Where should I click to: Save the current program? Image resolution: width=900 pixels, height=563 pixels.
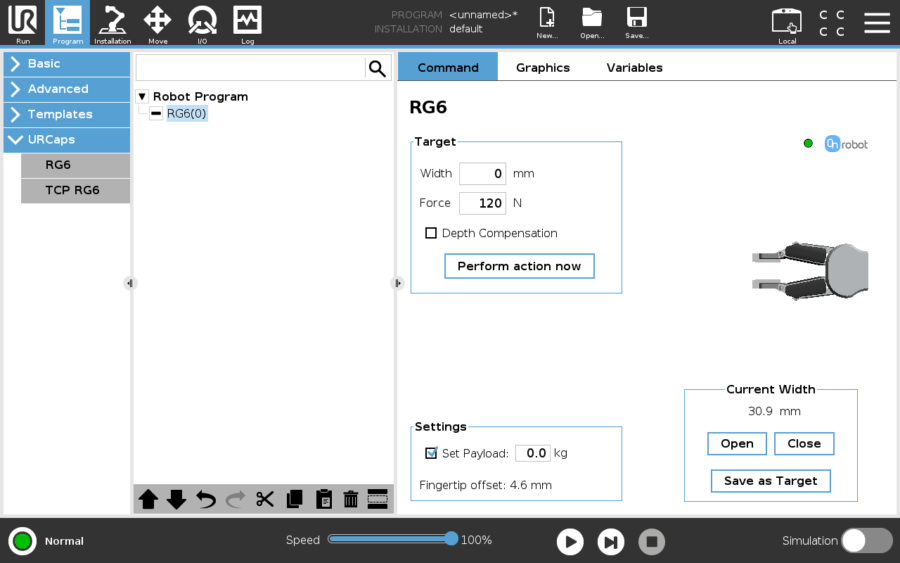pos(637,23)
